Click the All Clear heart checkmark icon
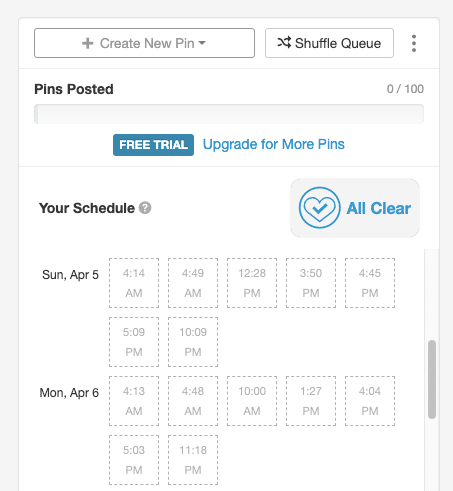 click(x=319, y=208)
